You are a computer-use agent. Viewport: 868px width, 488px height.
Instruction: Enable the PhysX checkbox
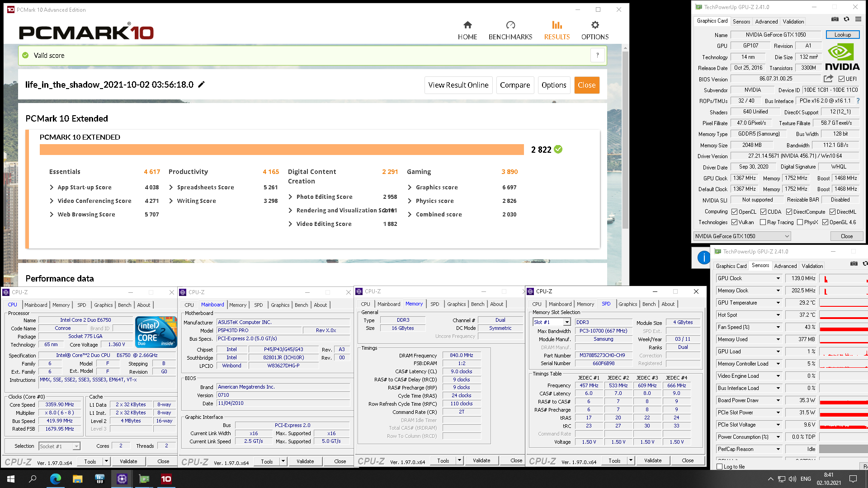pos(800,222)
